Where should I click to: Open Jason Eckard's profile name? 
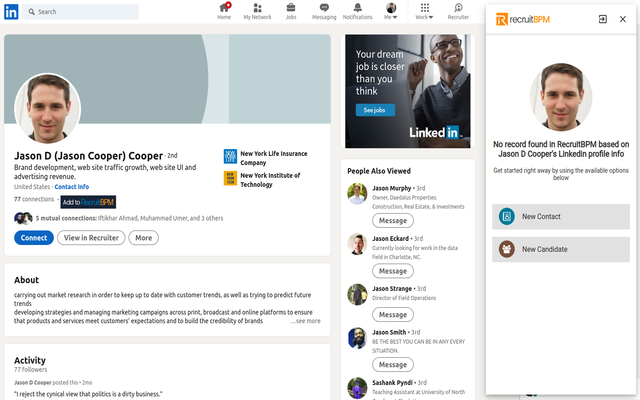click(x=390, y=238)
